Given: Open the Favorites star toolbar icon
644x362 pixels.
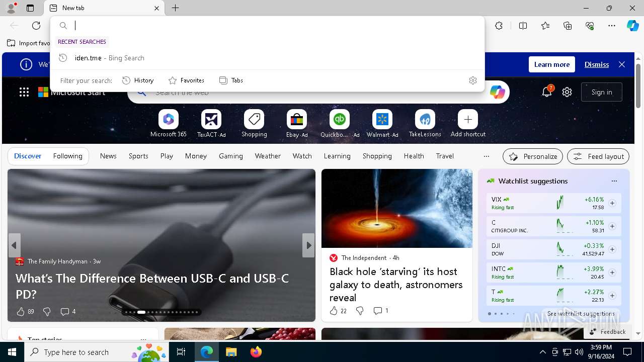Looking at the screenshot, I should click(x=545, y=26).
